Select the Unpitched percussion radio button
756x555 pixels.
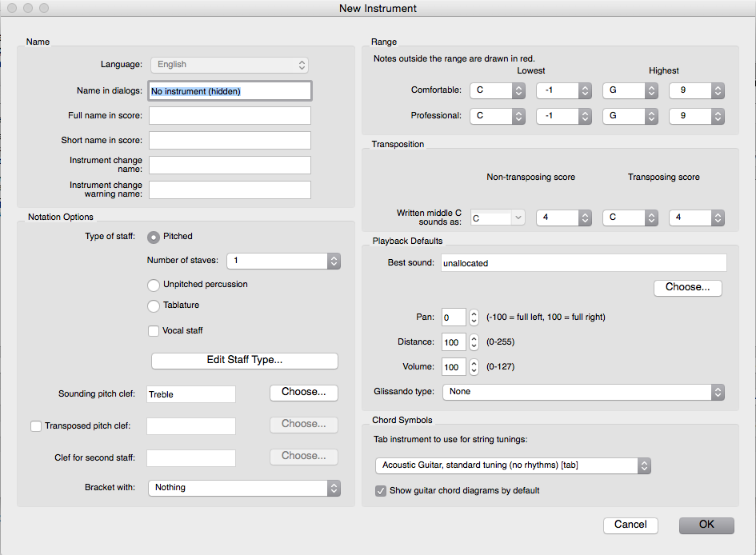click(x=154, y=285)
